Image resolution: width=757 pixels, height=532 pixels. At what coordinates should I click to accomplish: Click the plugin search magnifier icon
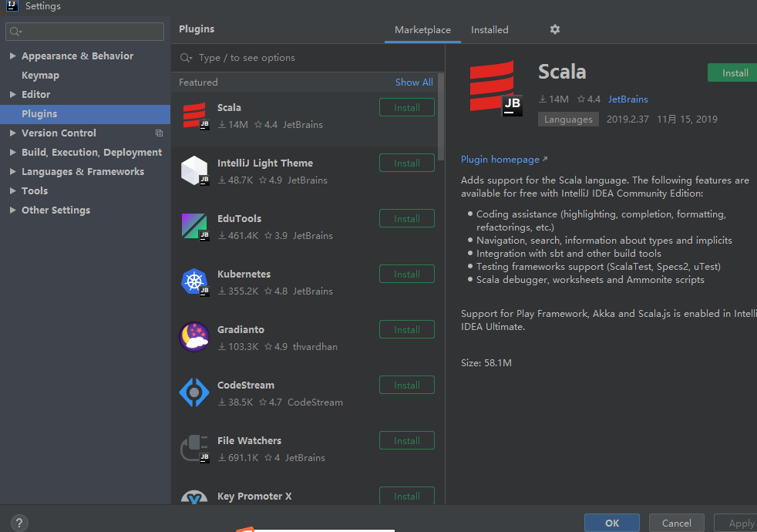pos(186,58)
